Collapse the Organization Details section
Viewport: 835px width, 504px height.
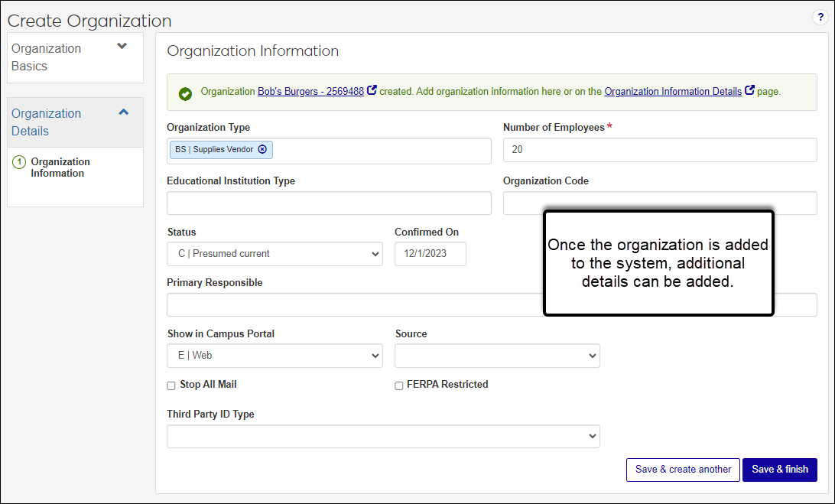[123, 112]
